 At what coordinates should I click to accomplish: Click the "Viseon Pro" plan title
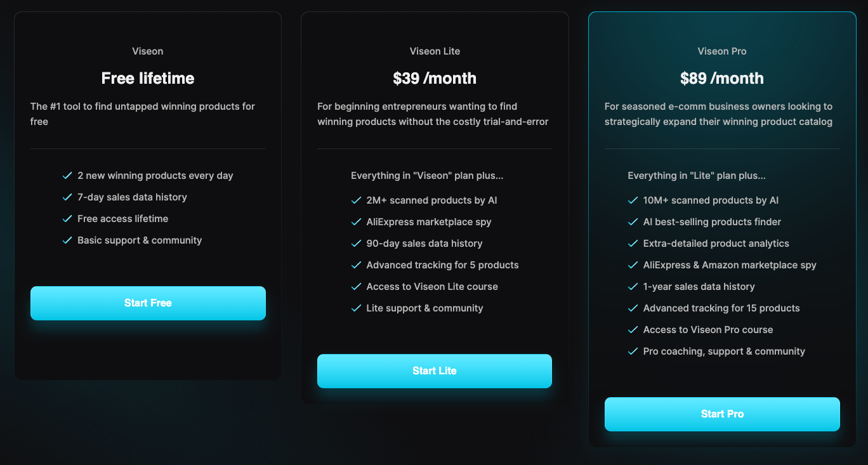[x=722, y=51]
